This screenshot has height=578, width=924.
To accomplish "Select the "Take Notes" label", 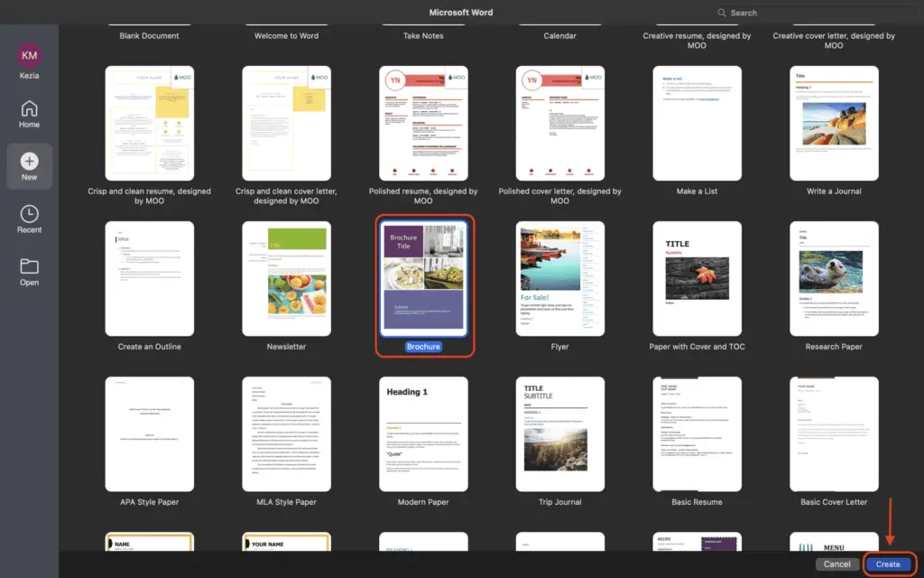I will [x=423, y=36].
